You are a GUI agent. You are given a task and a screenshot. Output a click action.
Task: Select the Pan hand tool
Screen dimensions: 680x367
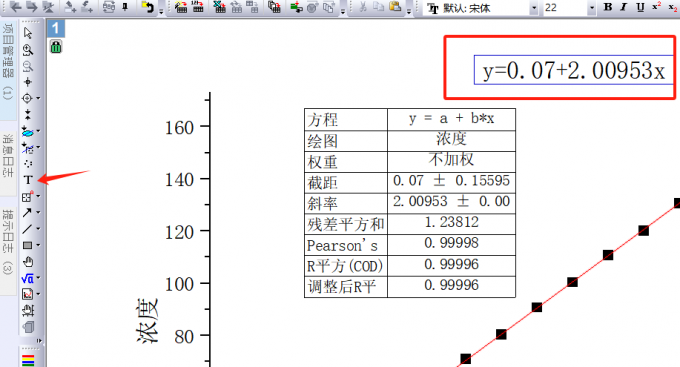[28, 262]
